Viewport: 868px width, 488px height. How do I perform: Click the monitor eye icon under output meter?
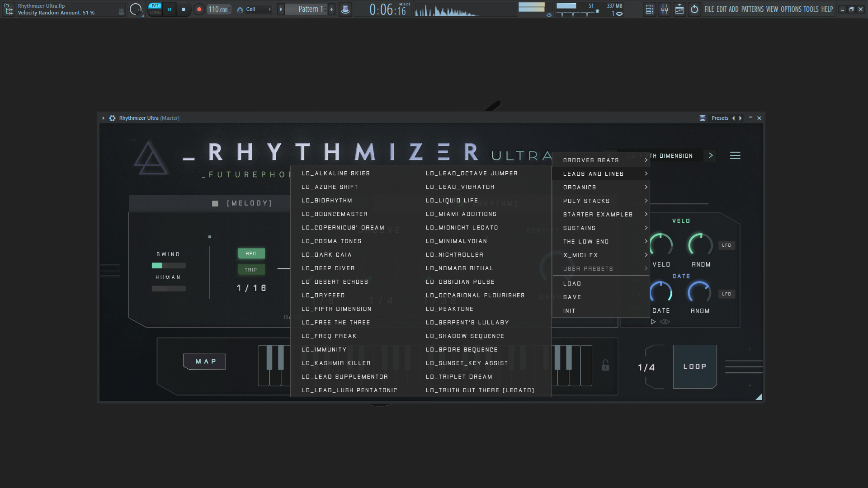click(549, 15)
